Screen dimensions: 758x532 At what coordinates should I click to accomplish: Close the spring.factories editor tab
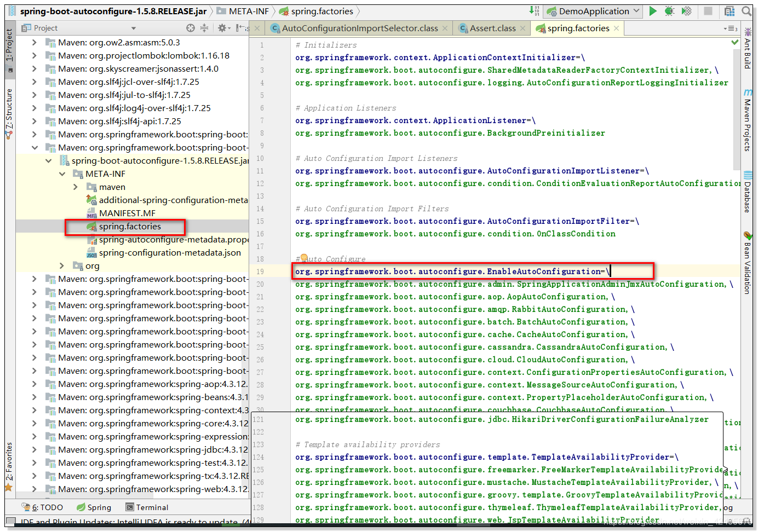click(x=616, y=28)
